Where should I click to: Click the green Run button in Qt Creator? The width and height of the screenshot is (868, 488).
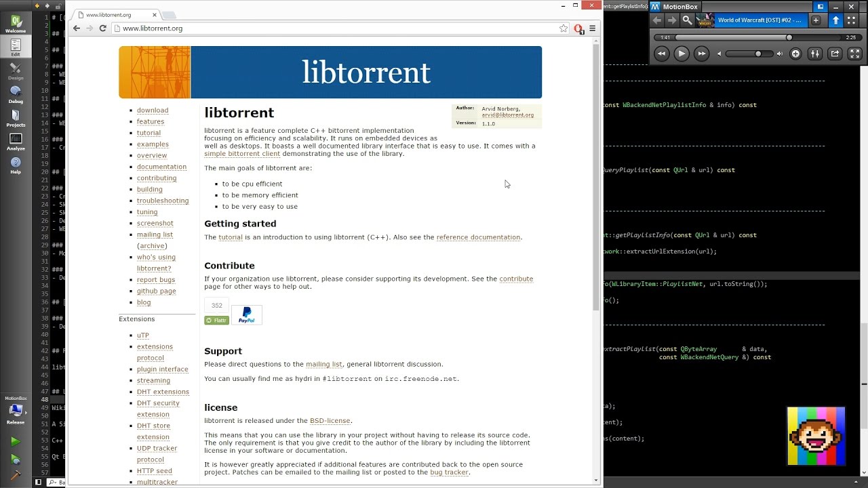[16, 442]
